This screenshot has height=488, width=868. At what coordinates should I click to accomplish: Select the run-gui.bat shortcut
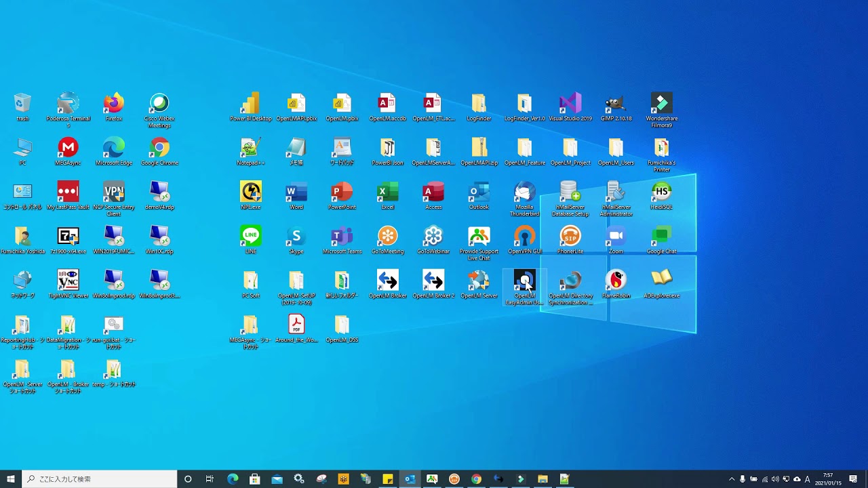pyautogui.click(x=114, y=332)
